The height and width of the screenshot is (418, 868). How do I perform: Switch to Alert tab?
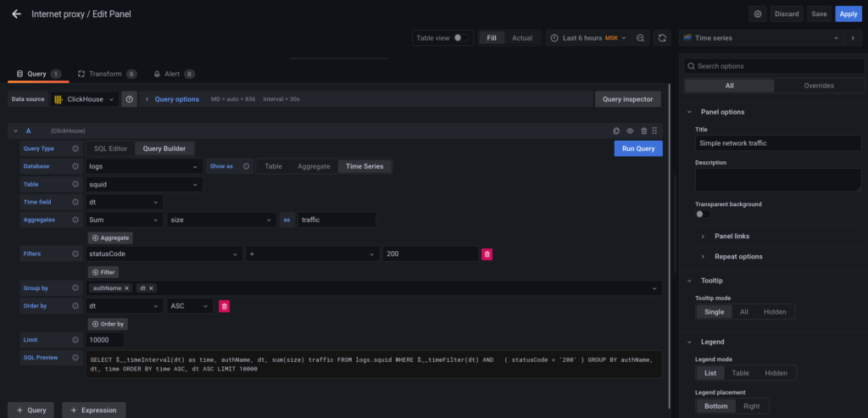click(174, 74)
